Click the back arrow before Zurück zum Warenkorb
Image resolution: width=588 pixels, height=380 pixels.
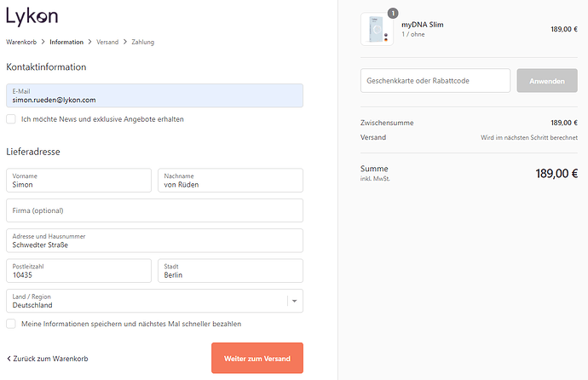(9, 359)
